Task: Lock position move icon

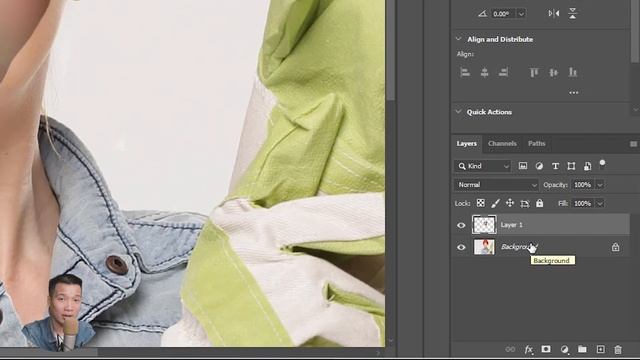Action: pos(510,203)
